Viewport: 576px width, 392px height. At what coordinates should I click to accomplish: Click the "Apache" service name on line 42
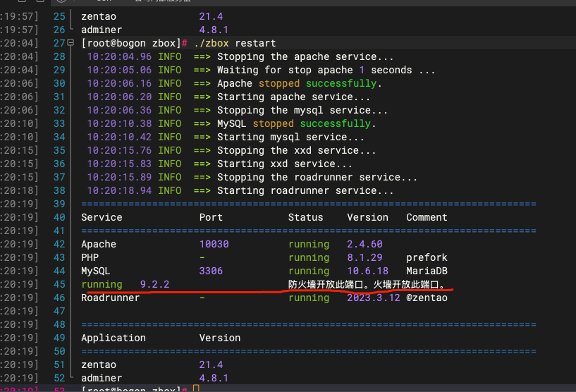click(99, 245)
